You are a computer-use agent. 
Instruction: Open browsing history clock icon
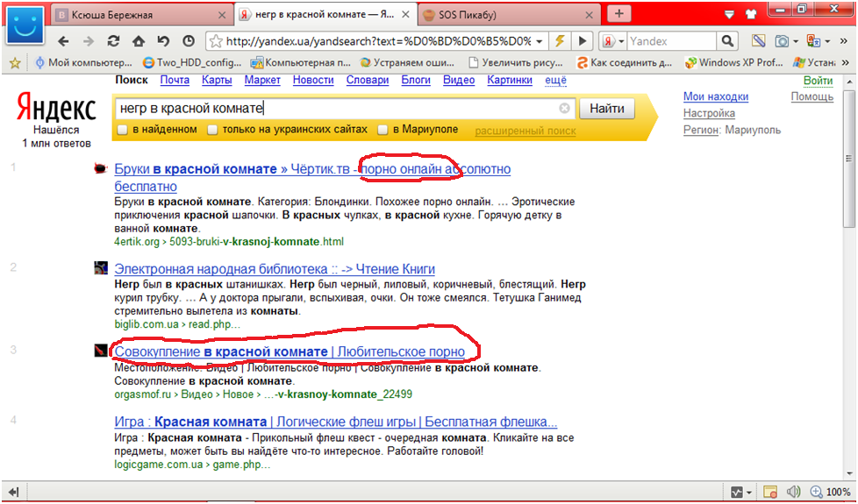coord(189,41)
